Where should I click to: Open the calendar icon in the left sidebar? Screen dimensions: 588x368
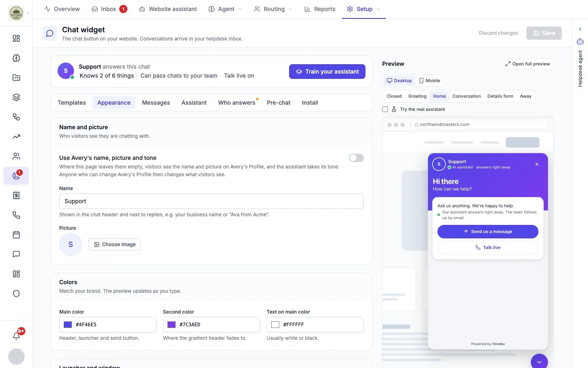point(16,235)
